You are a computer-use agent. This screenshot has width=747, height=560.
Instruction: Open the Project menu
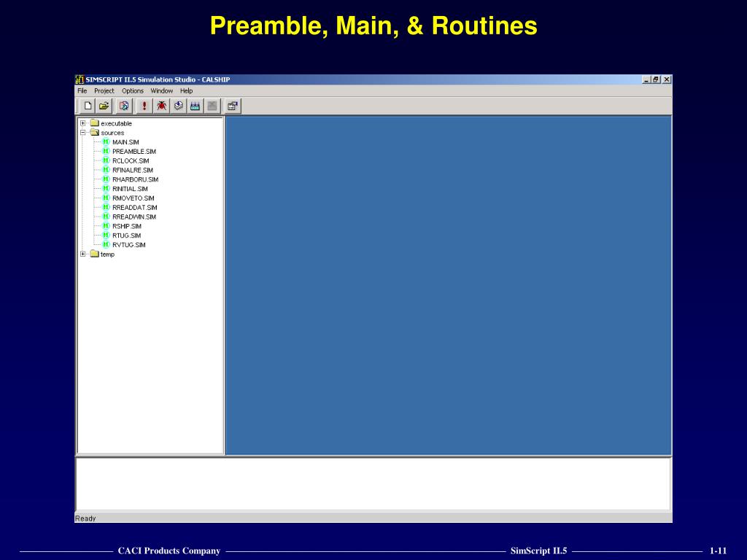pyautogui.click(x=104, y=90)
